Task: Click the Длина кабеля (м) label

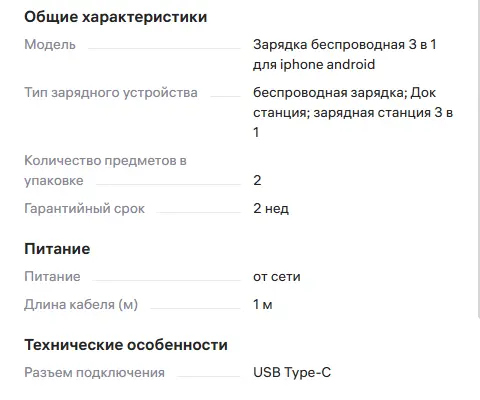Action: click(81, 305)
